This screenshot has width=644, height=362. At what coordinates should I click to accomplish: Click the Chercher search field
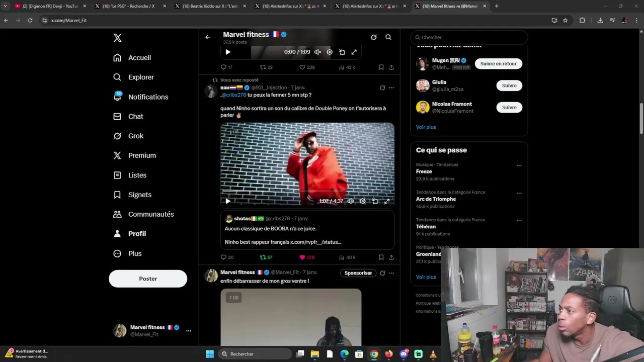pos(469,37)
